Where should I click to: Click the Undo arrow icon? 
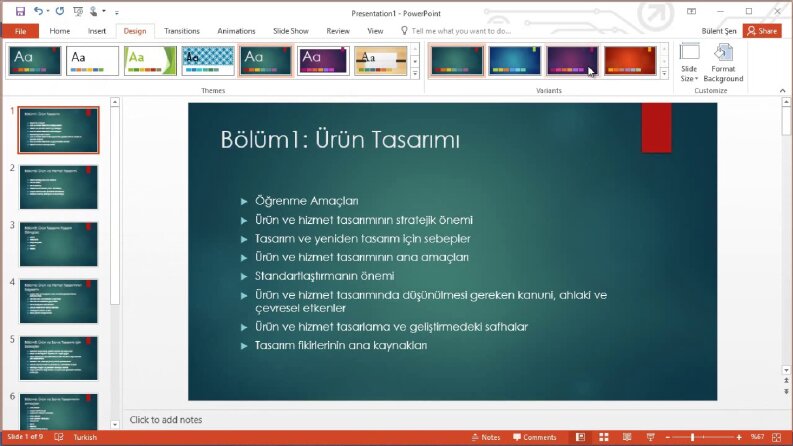tap(38, 11)
